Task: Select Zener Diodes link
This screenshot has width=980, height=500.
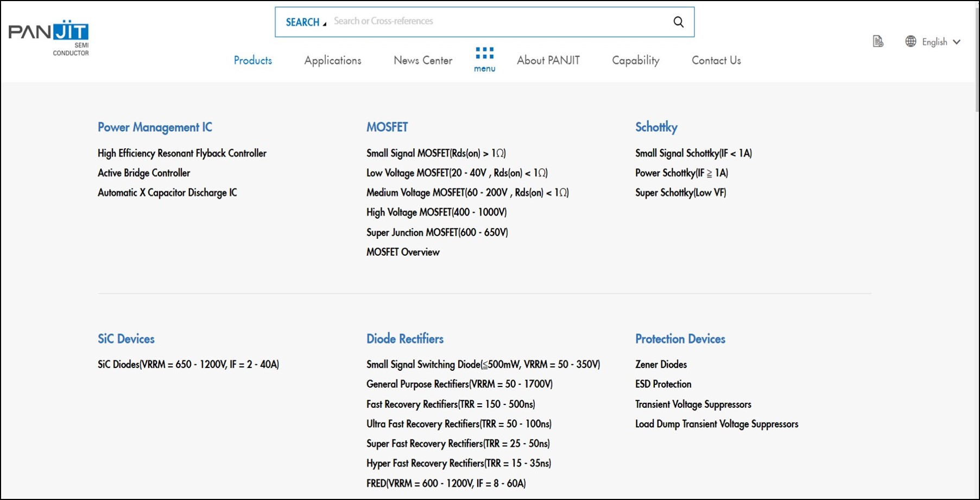Action: (x=661, y=364)
